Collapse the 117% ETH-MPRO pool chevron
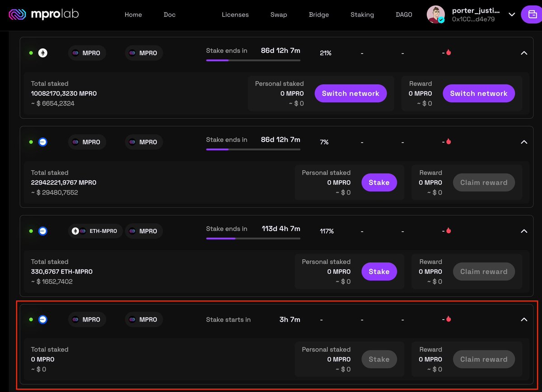 pyautogui.click(x=524, y=231)
